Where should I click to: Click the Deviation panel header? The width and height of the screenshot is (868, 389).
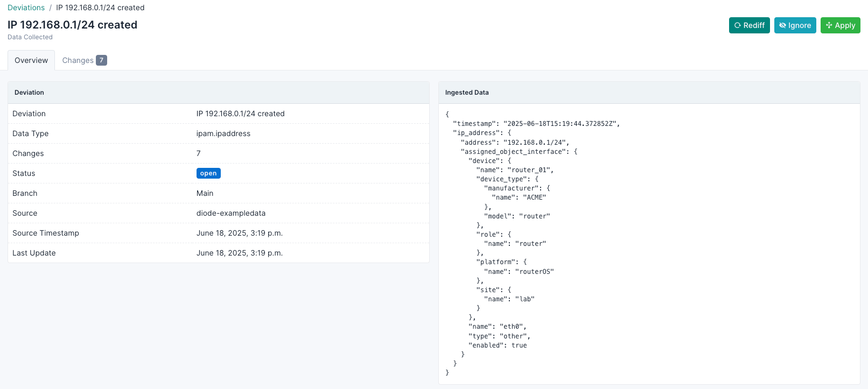tap(29, 93)
